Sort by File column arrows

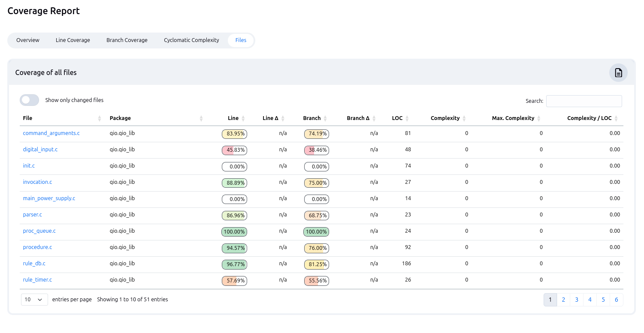(100, 118)
